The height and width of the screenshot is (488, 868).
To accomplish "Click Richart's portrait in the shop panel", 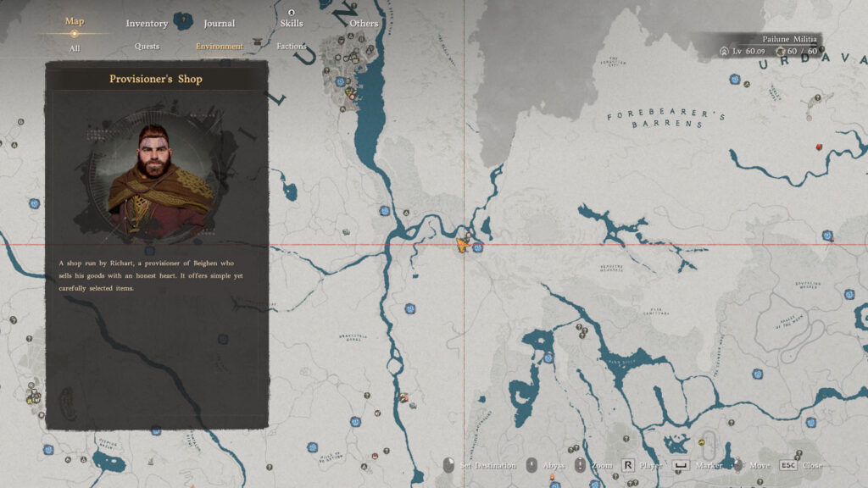I will [155, 177].
